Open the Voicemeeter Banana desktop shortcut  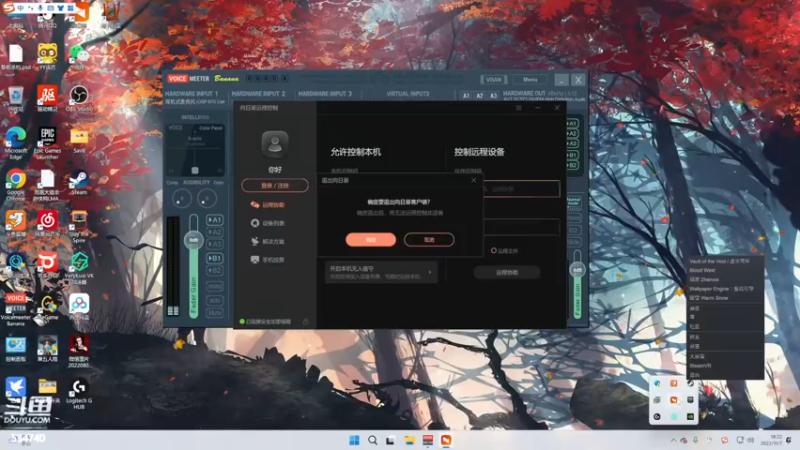[x=16, y=309]
